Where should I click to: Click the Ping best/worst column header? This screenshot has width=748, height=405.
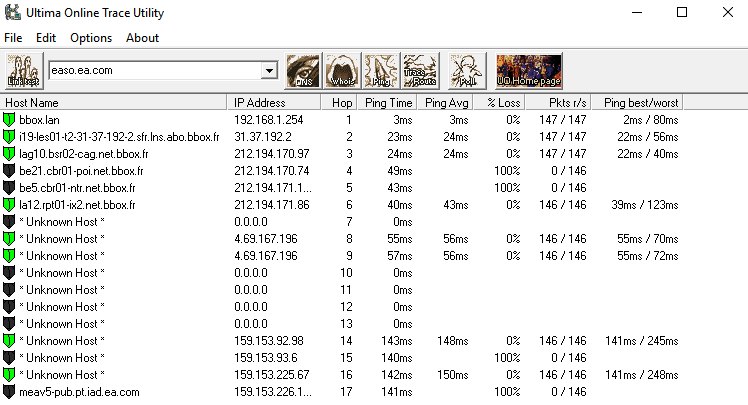coord(637,103)
